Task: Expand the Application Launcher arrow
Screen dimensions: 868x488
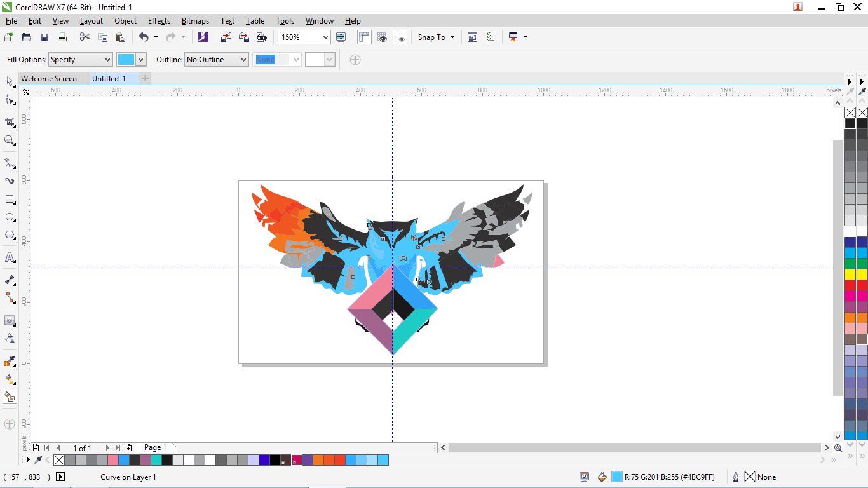Action: pyautogui.click(x=526, y=37)
